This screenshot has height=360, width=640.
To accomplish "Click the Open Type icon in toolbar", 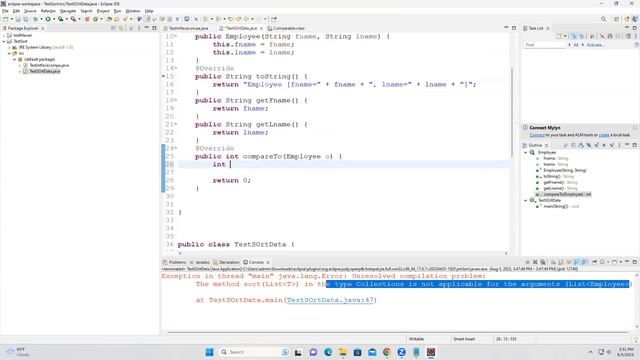I will tap(109, 19).
